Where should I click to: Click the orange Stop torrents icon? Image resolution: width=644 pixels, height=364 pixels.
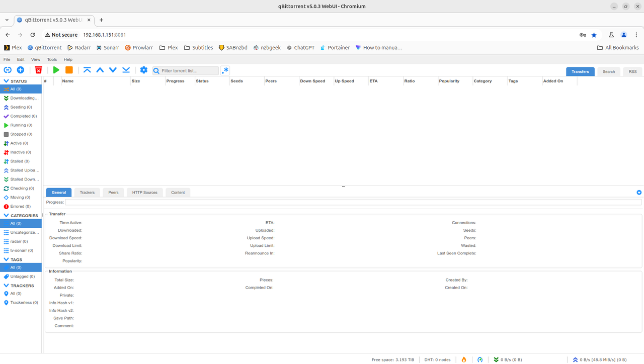coord(69,70)
